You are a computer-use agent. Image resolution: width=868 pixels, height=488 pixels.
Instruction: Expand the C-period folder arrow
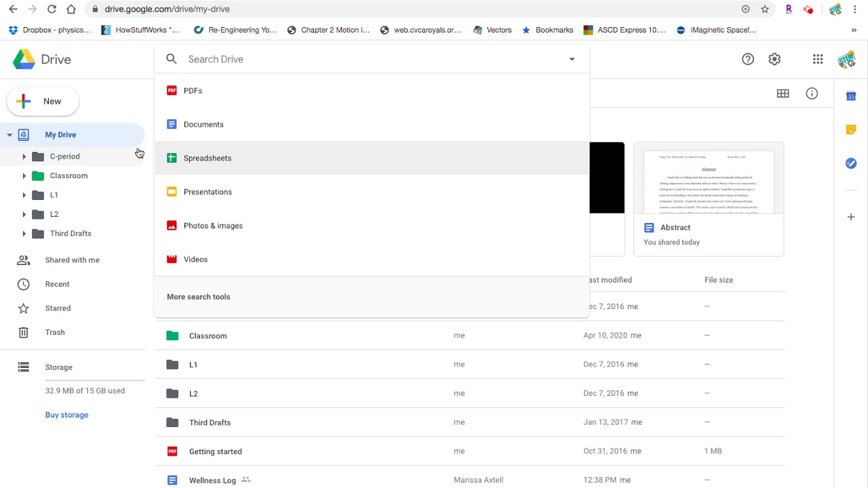pos(24,157)
